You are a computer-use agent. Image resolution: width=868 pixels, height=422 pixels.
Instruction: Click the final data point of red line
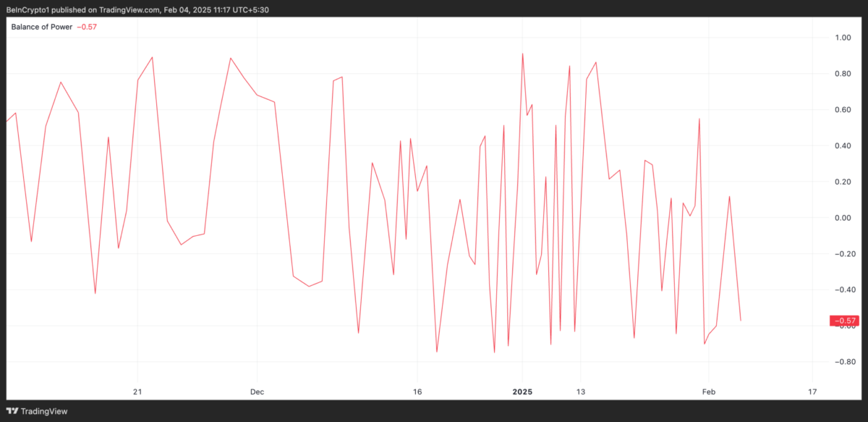(x=741, y=321)
